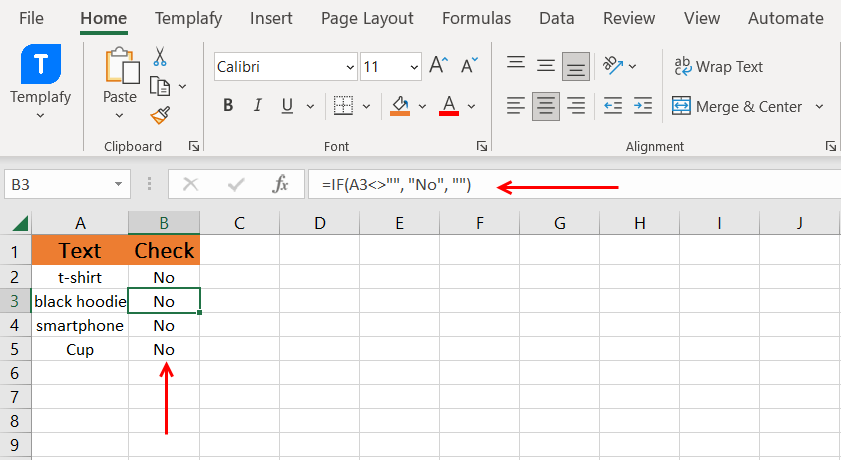Expand the Underline style arrow
The width and height of the screenshot is (841, 460).
point(310,106)
